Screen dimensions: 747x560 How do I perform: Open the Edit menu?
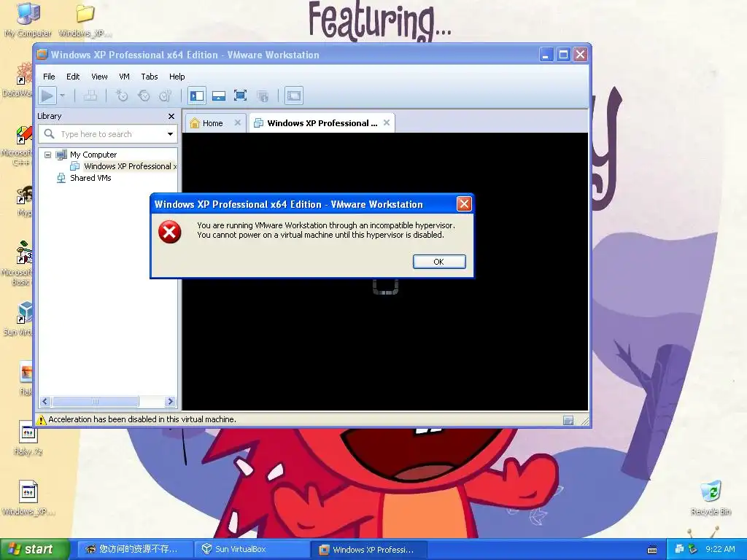click(x=73, y=77)
